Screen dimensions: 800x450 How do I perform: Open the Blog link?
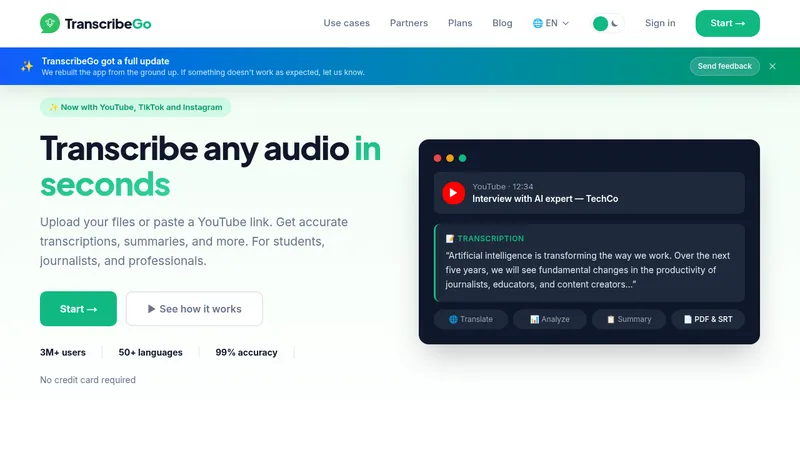(502, 23)
